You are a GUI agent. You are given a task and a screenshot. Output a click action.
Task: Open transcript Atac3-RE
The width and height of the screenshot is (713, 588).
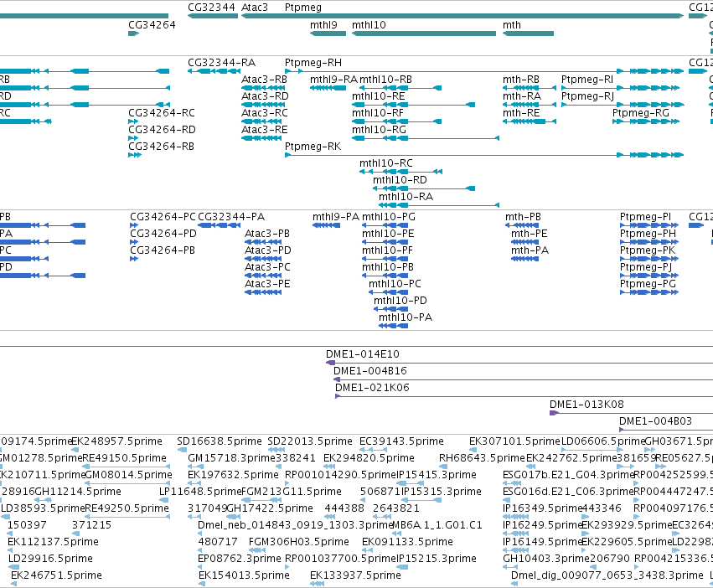[x=264, y=130]
